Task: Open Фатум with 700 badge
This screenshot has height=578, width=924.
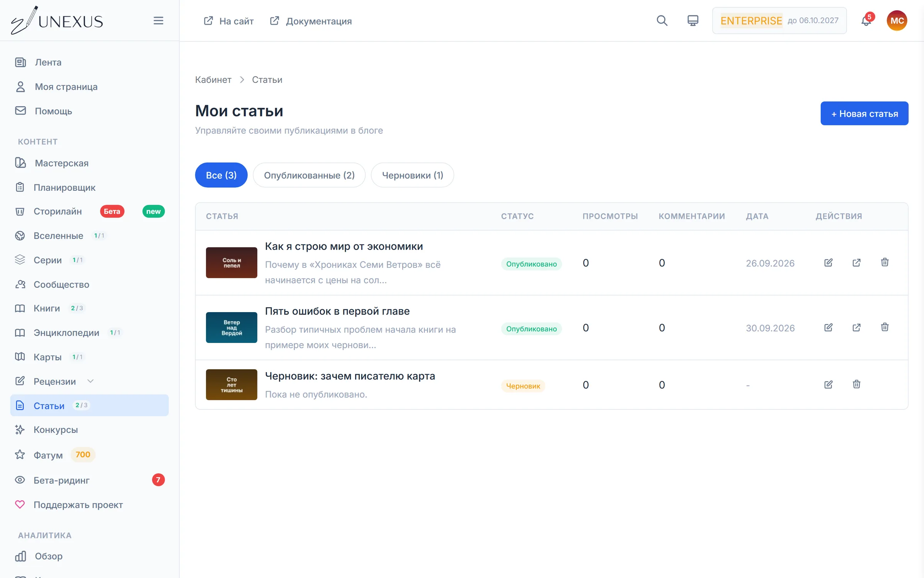Action: [89, 455]
